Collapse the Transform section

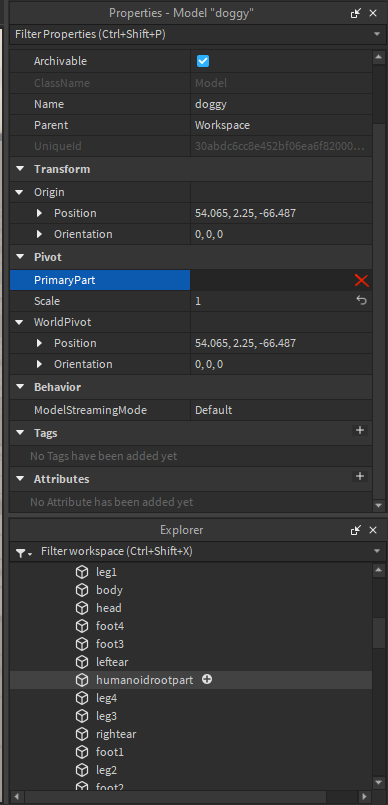20,169
